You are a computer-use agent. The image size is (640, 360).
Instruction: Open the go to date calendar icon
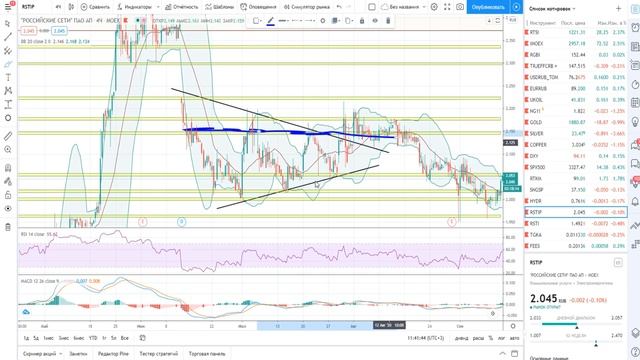[x=142, y=338]
